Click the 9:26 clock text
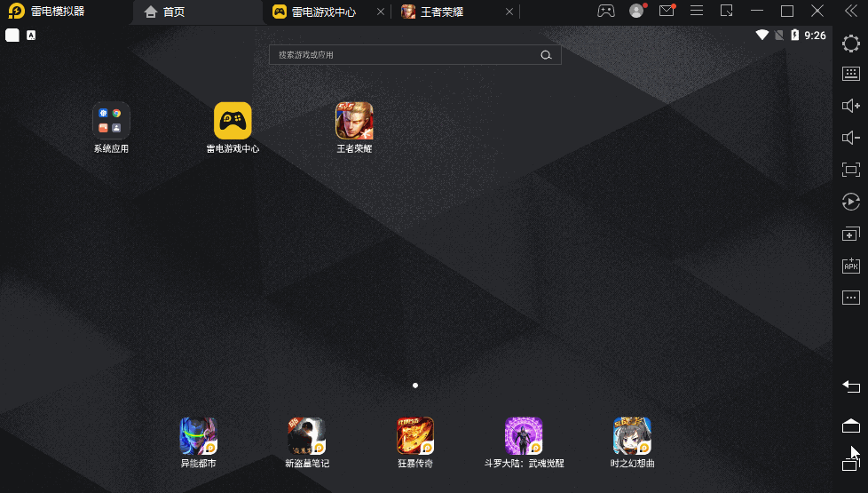 click(815, 36)
